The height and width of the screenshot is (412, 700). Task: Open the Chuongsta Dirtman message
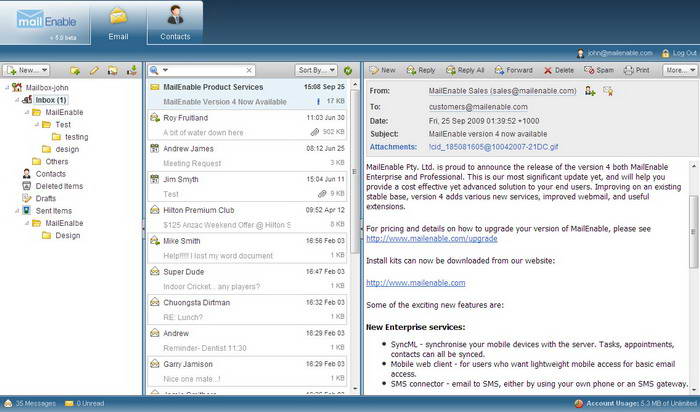(x=247, y=310)
